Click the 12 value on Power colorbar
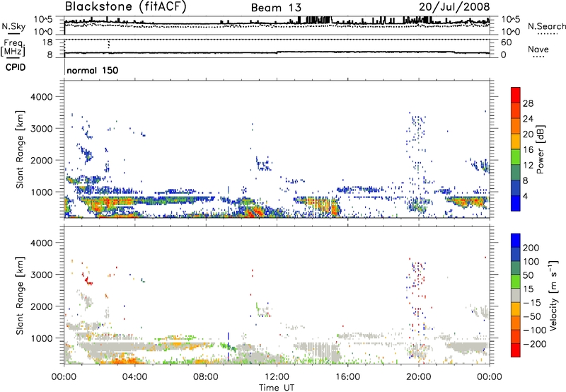This screenshot has width=566, height=392. (528, 166)
